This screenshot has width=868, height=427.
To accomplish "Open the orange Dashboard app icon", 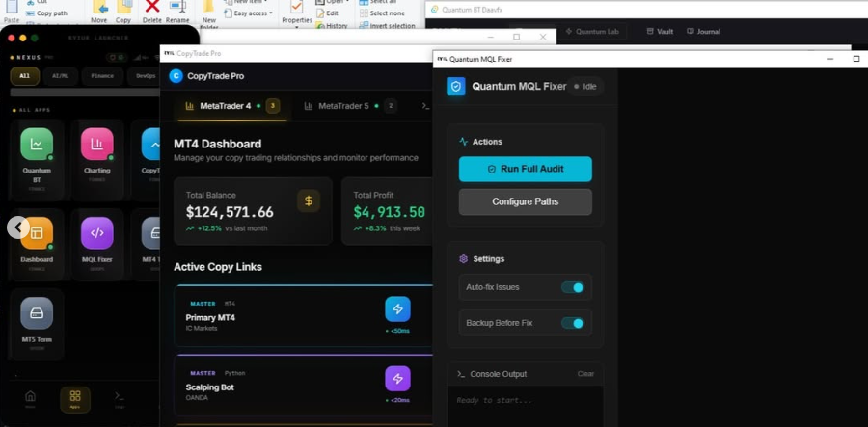I will 37,233.
